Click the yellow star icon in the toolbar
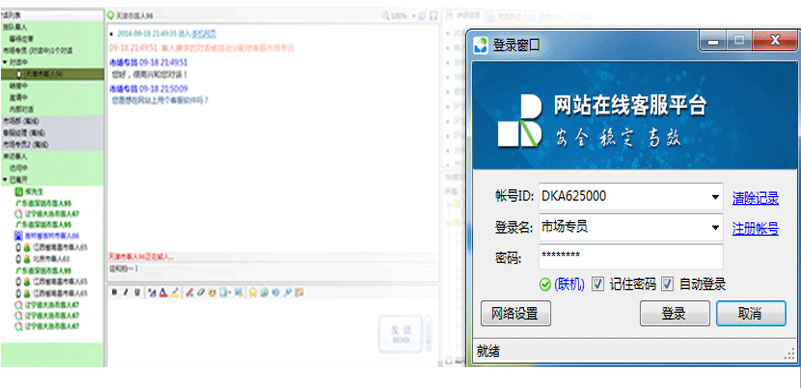Image resolution: width=801 pixels, height=388 pixels. pyautogui.click(x=252, y=293)
